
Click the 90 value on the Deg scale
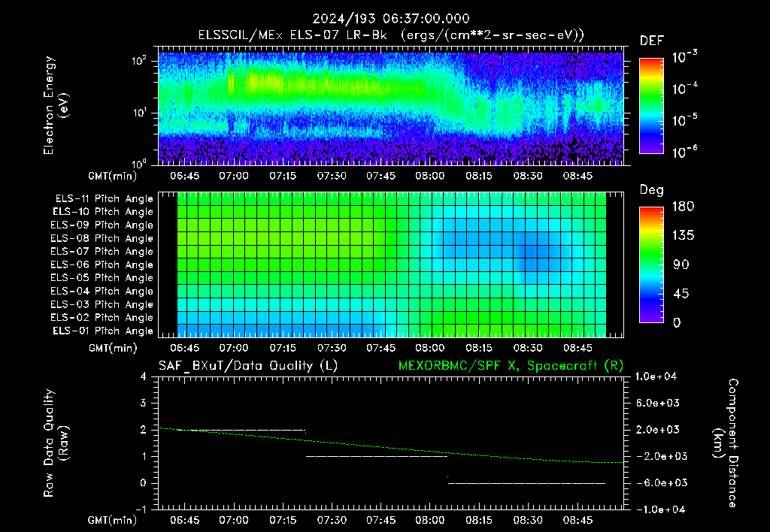681,264
